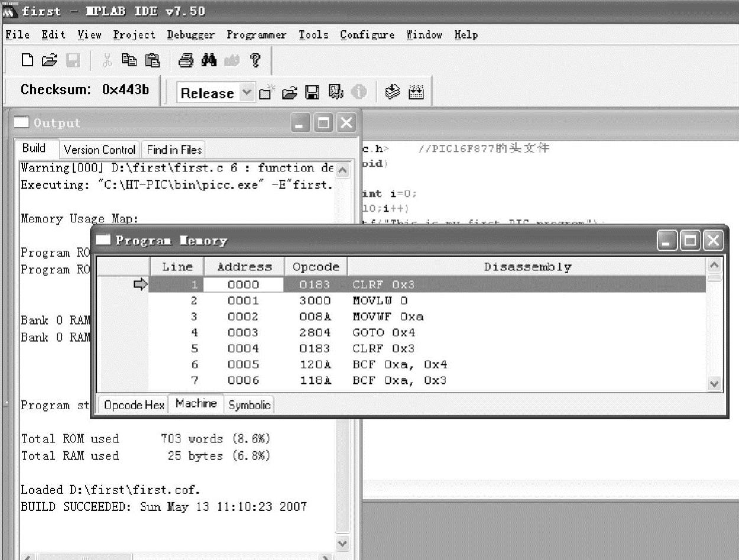The height and width of the screenshot is (560, 739).
Task: Click the Output window scrollbar up arrow
Action: point(342,170)
